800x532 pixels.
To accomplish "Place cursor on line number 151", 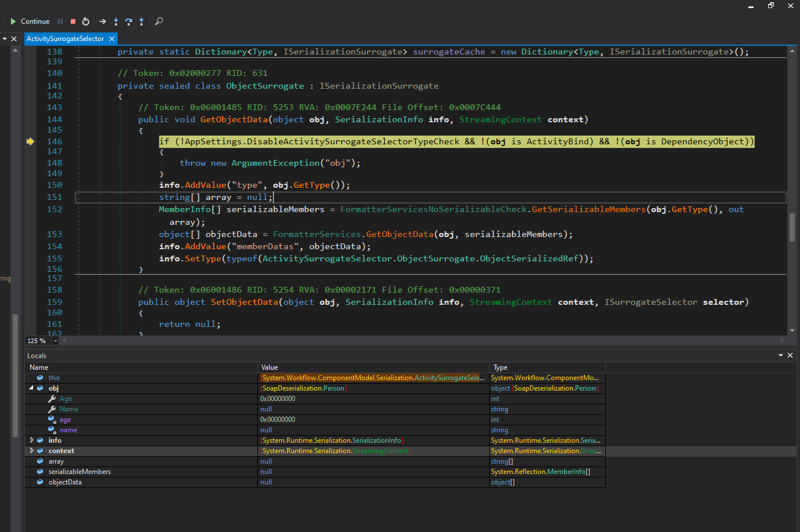I will coord(54,197).
